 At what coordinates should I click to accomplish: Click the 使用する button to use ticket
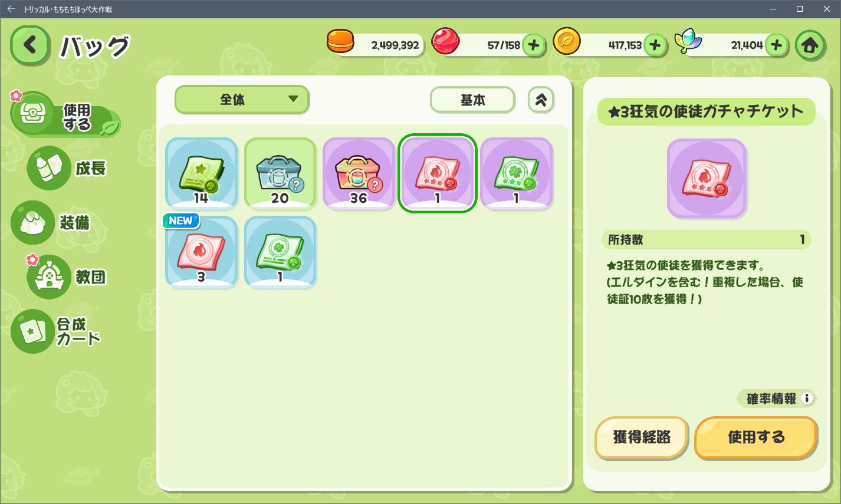tap(756, 437)
